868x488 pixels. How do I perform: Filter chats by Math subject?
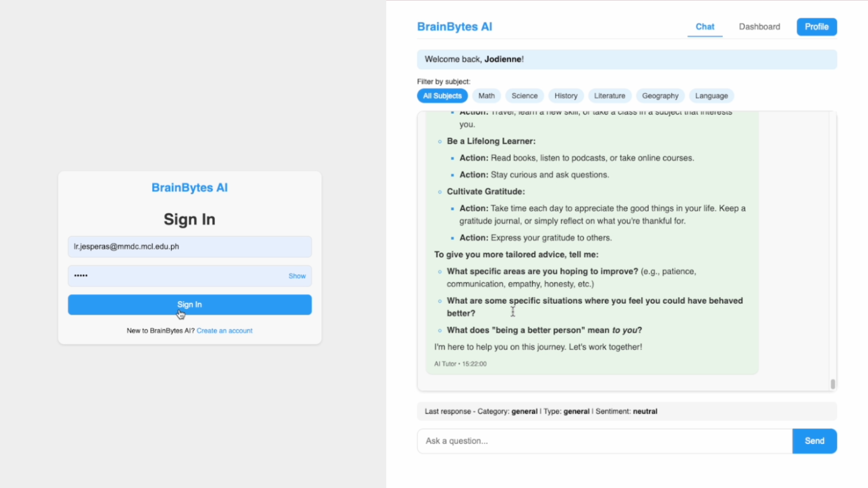click(486, 96)
